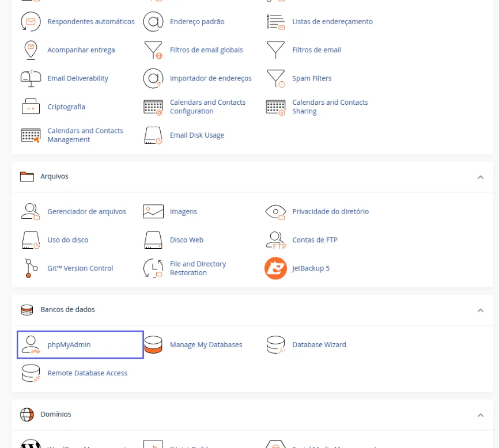The width and height of the screenshot is (499, 448).
Task: Click the Uso do disco drive icon
Action: (31, 240)
